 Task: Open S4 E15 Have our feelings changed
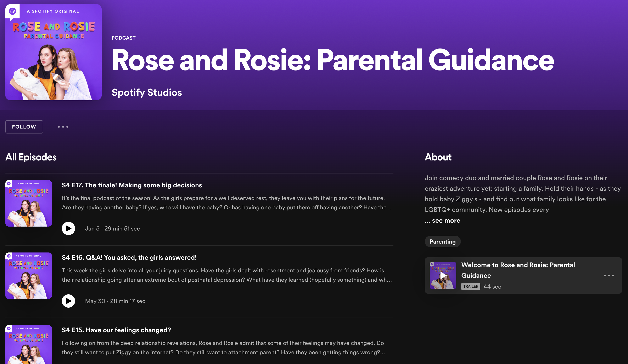pyautogui.click(x=116, y=330)
